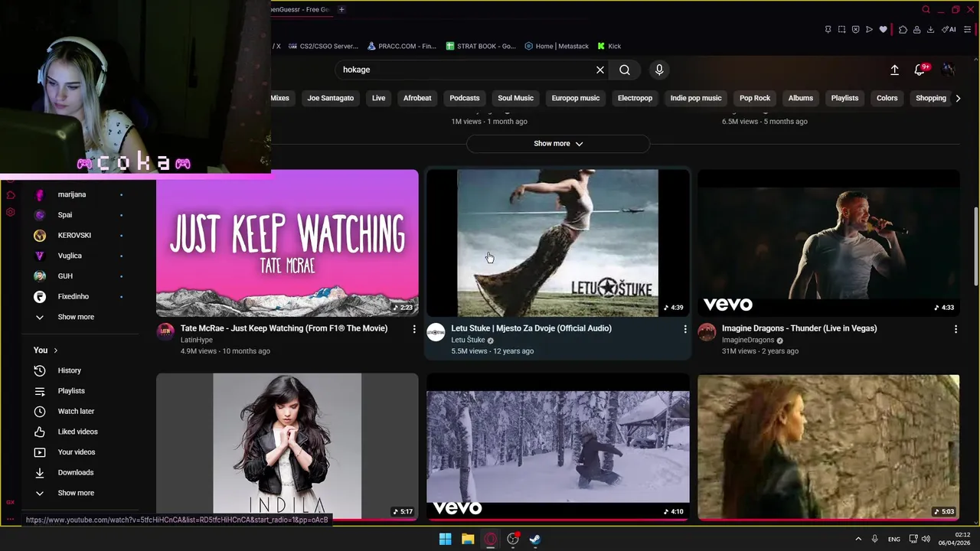This screenshot has height=551, width=980.
Task: Open options for Tate McRae video
Action: coord(414,329)
